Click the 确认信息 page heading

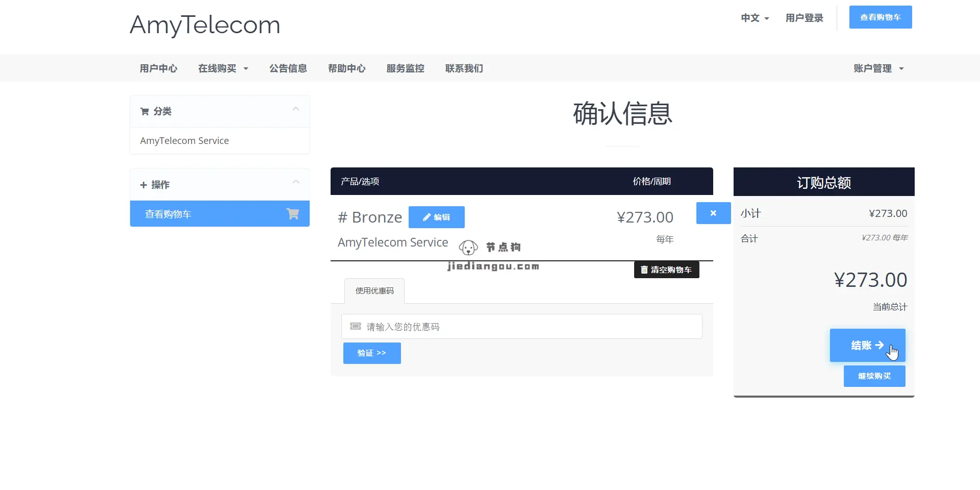pos(622,113)
